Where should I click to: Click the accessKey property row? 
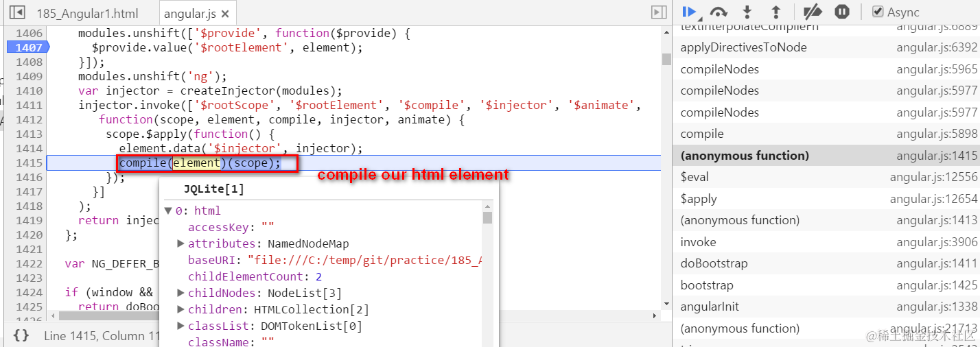231,227
